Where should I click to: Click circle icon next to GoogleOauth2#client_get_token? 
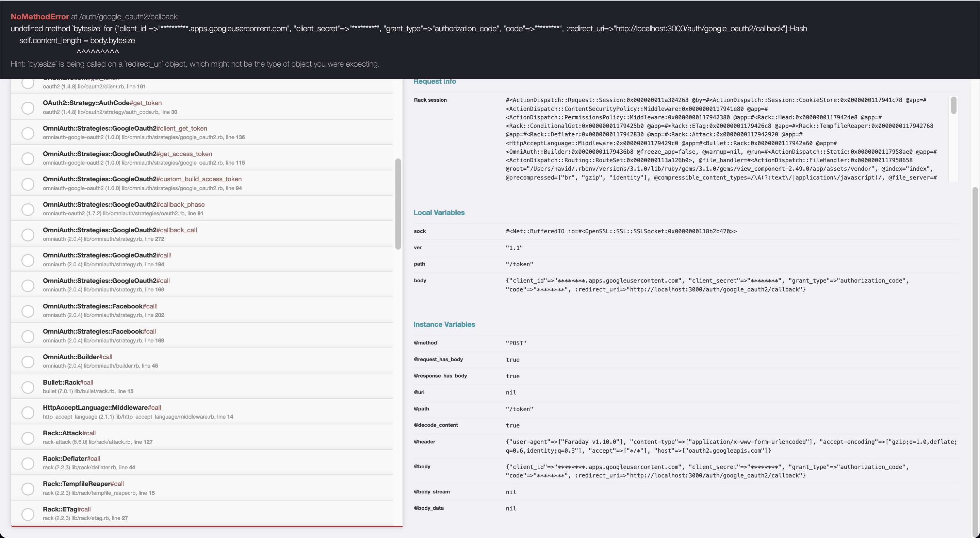28,133
